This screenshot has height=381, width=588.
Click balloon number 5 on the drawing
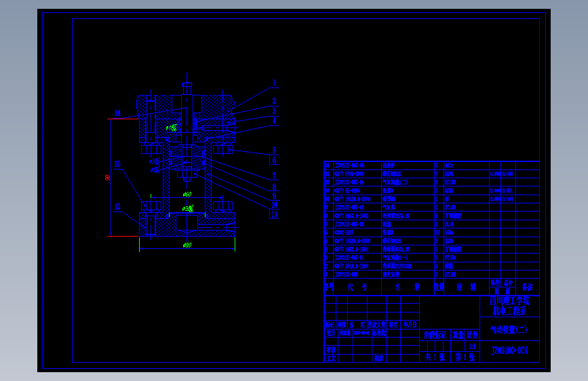(x=274, y=151)
